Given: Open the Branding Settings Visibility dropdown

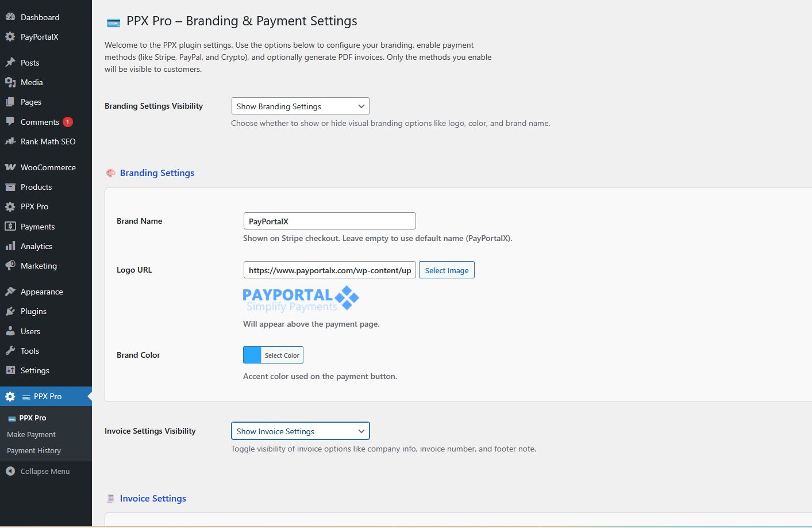Looking at the screenshot, I should pos(300,106).
